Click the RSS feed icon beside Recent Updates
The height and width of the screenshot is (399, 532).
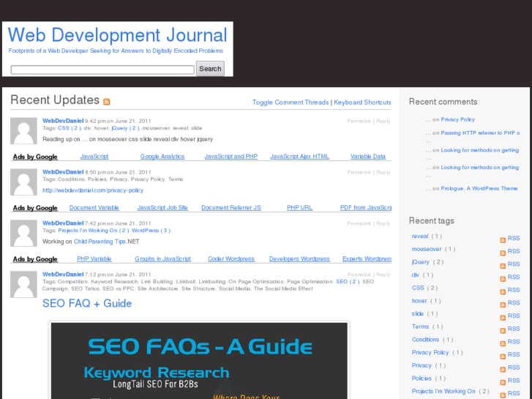(107, 102)
